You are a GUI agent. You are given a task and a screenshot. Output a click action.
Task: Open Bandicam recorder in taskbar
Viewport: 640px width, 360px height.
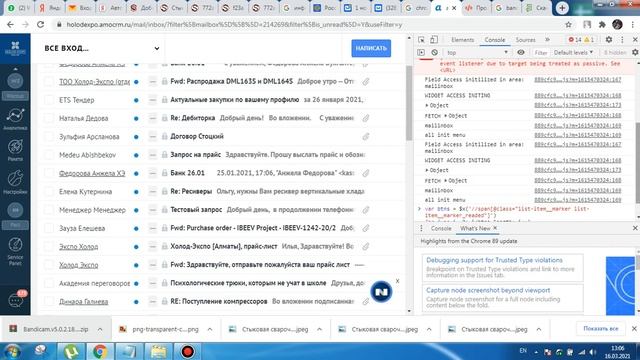pyautogui.click(x=187, y=351)
